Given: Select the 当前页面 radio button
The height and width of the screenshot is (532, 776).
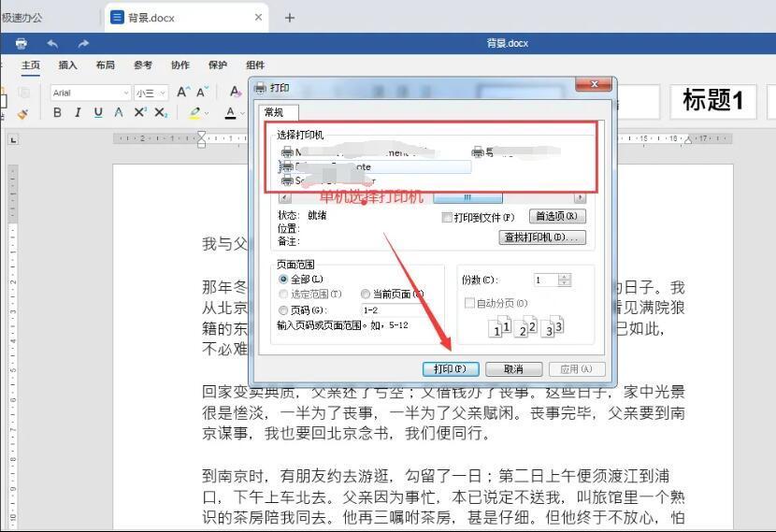Looking at the screenshot, I should coord(366,295).
